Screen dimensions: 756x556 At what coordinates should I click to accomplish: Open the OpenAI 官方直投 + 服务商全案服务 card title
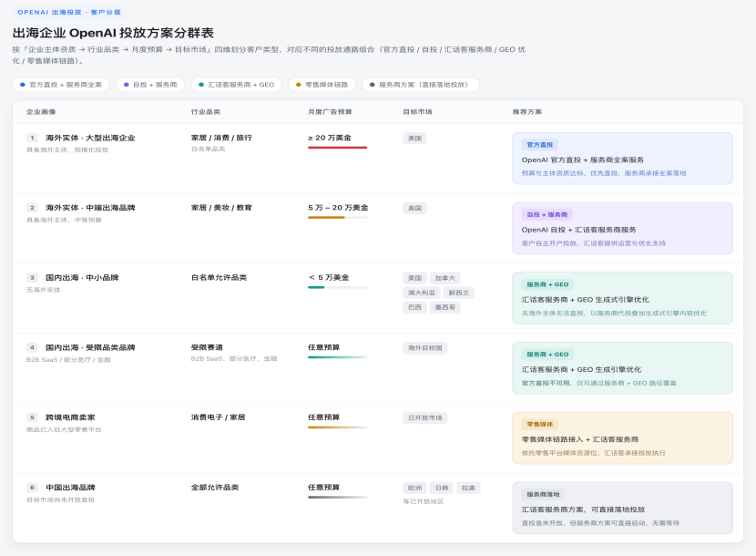[582, 160]
